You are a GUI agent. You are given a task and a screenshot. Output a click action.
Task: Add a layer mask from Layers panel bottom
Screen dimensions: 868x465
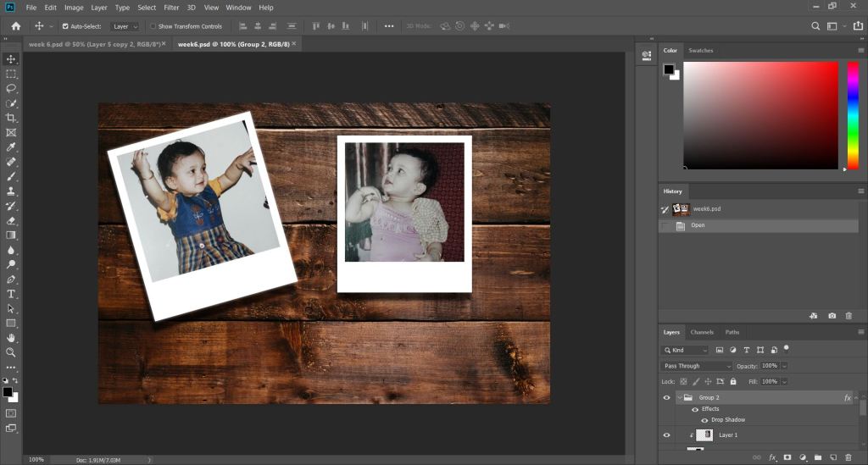[787, 457]
